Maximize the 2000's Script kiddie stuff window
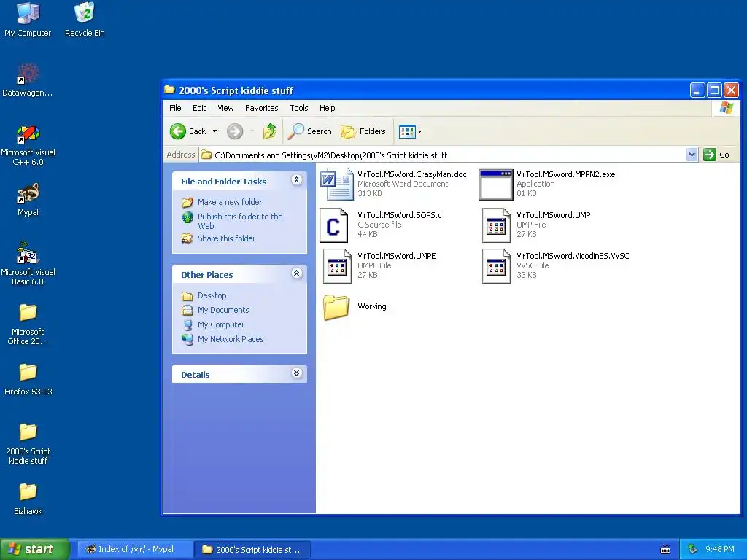 coord(713,90)
